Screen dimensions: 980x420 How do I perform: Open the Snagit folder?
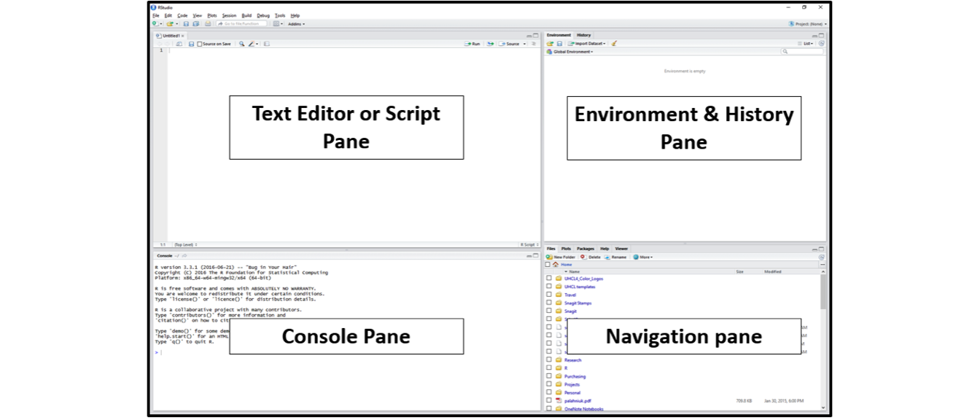click(570, 311)
